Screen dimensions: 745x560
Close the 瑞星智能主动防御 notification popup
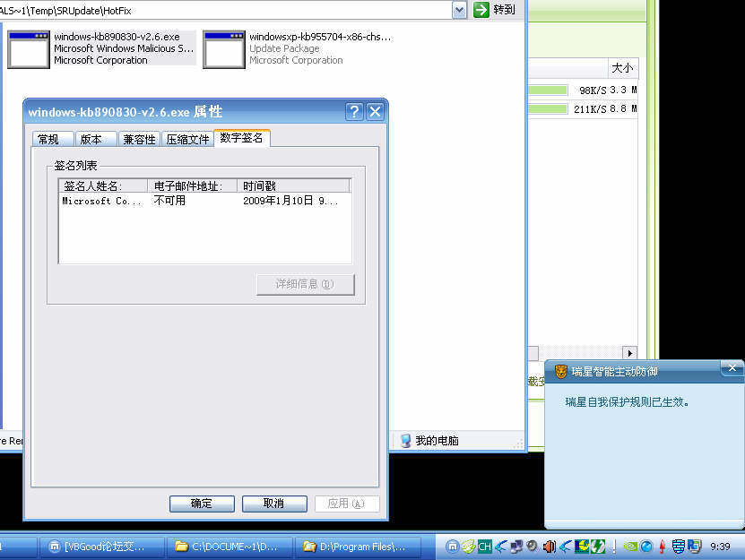pyautogui.click(x=732, y=368)
